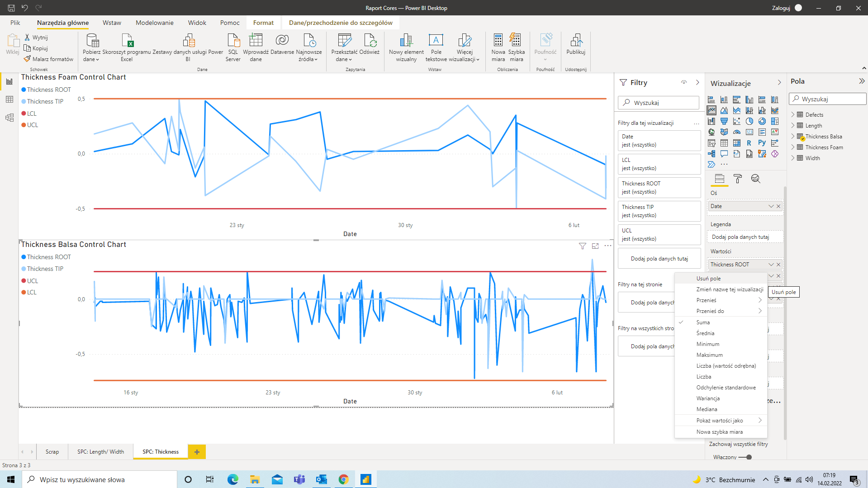The width and height of the screenshot is (868, 488).
Task: Choose Mediana aggregation option
Action: (x=707, y=409)
